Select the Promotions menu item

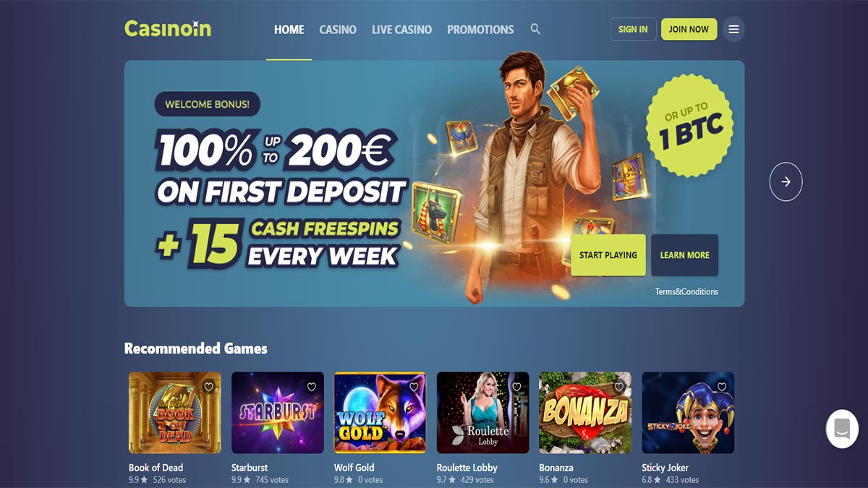pos(480,30)
